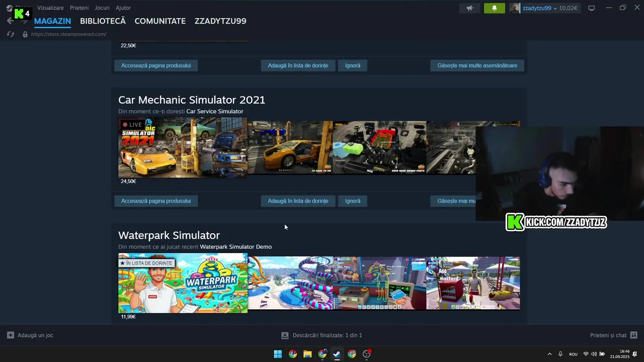Open the Steam announcements megaphone icon
The height and width of the screenshot is (362, 644).
pyautogui.click(x=469, y=8)
